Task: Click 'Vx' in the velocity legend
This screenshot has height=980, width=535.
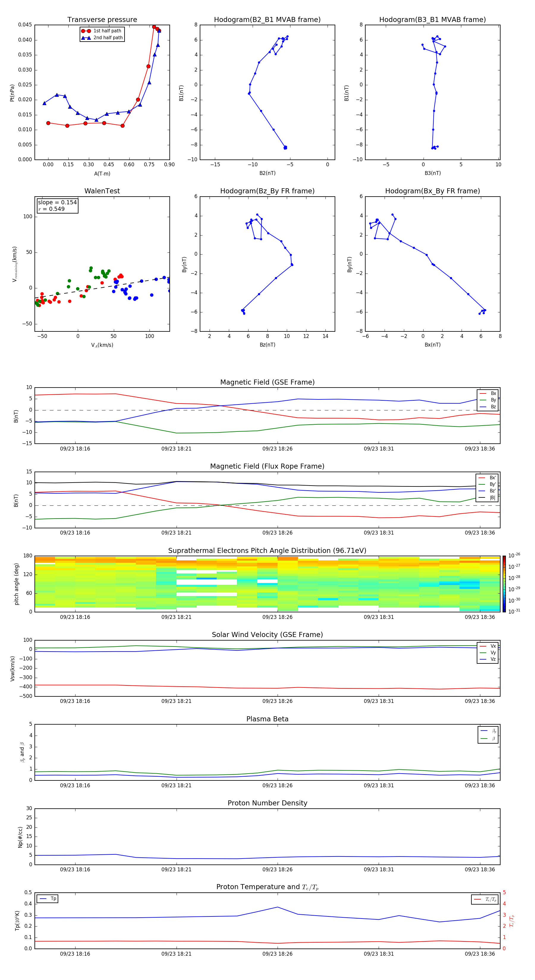Action: click(493, 646)
